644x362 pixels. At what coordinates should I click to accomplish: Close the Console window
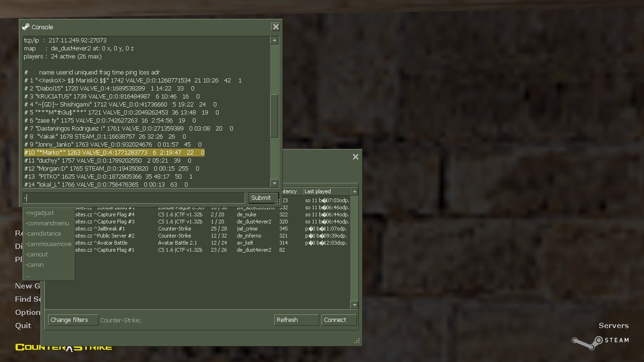[276, 27]
